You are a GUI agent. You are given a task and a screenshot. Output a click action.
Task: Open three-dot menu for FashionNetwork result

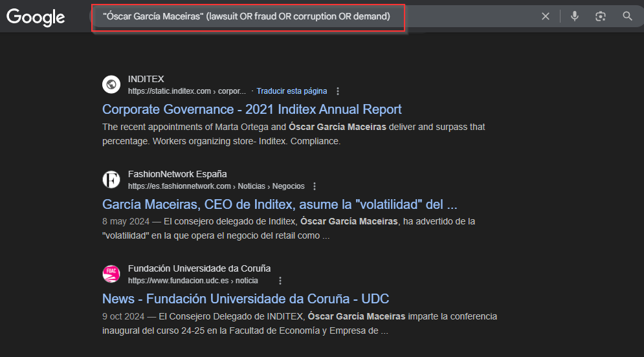(x=315, y=186)
